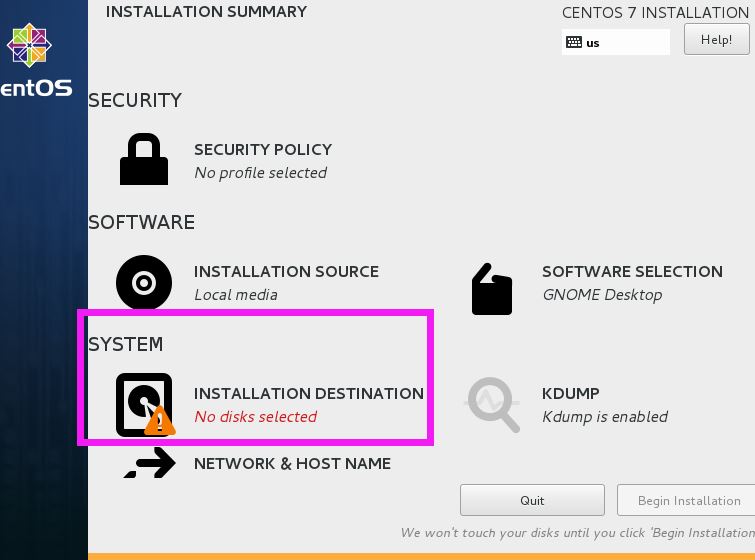Click the Begin Installation button

tap(688, 500)
